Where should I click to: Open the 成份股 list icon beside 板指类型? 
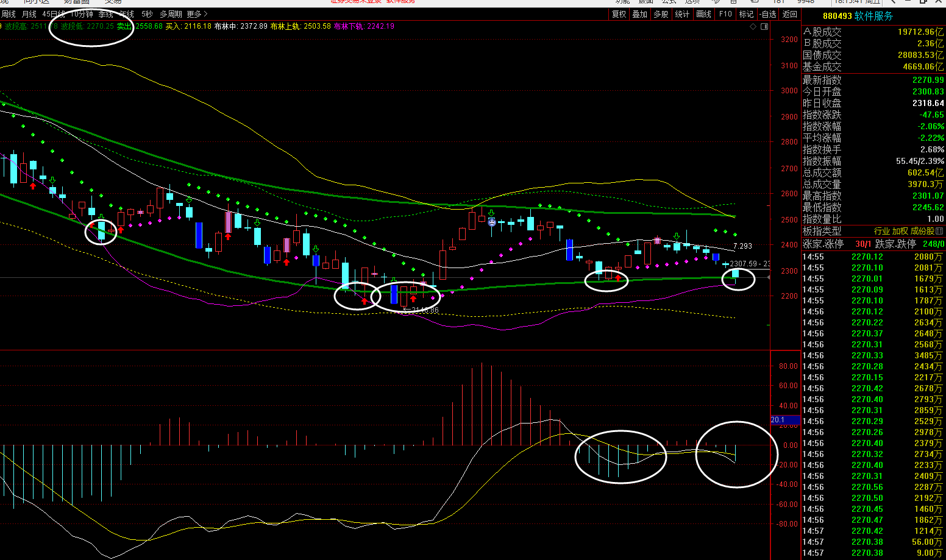(939, 231)
